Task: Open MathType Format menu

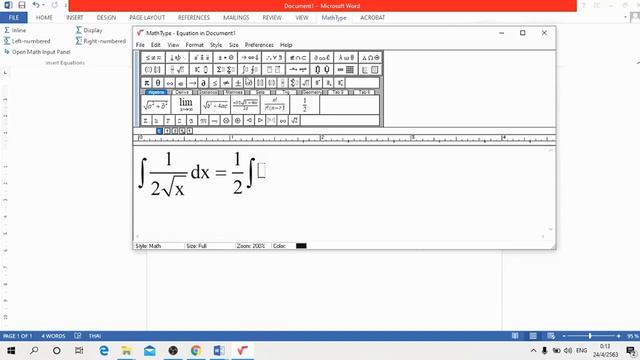Action: click(x=194, y=45)
